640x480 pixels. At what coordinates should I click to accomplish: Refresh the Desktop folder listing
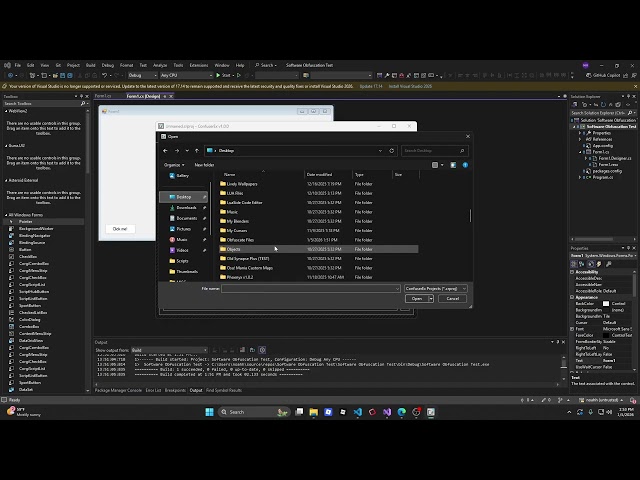tap(391, 151)
